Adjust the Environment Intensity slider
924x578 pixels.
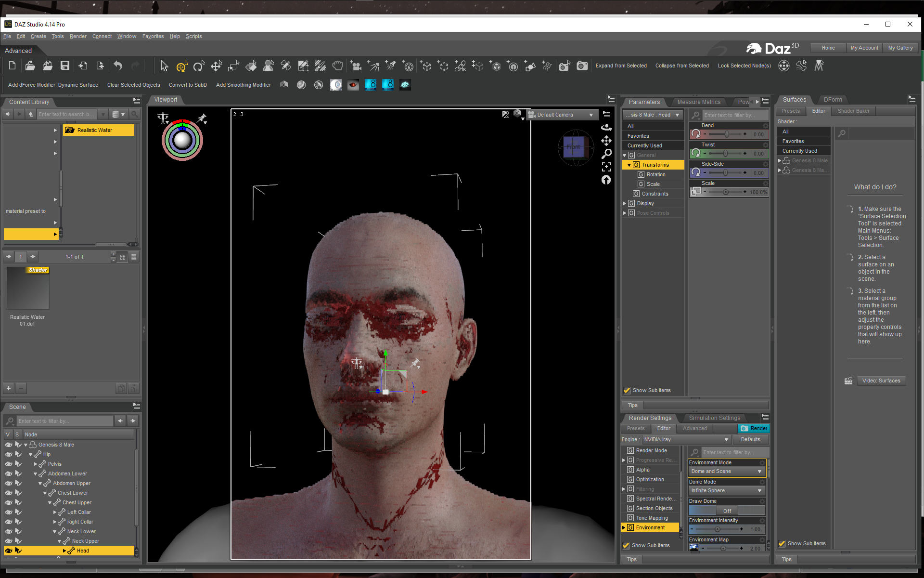point(717,529)
